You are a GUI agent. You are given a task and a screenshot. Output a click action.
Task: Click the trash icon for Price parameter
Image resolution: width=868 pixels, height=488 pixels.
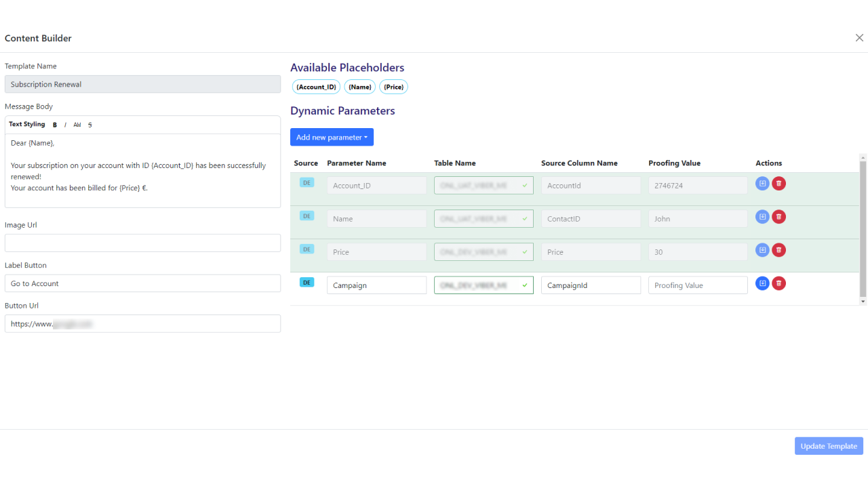click(x=778, y=250)
